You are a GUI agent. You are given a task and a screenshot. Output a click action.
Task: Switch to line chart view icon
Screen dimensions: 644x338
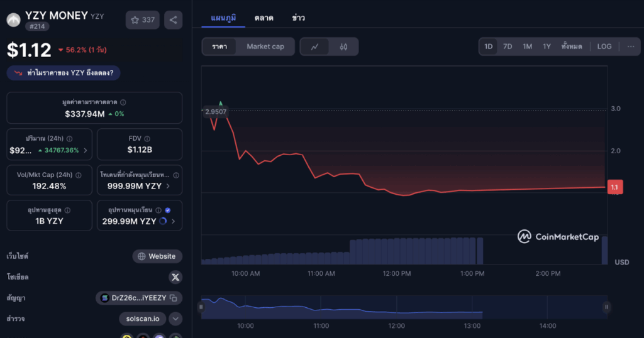click(315, 46)
